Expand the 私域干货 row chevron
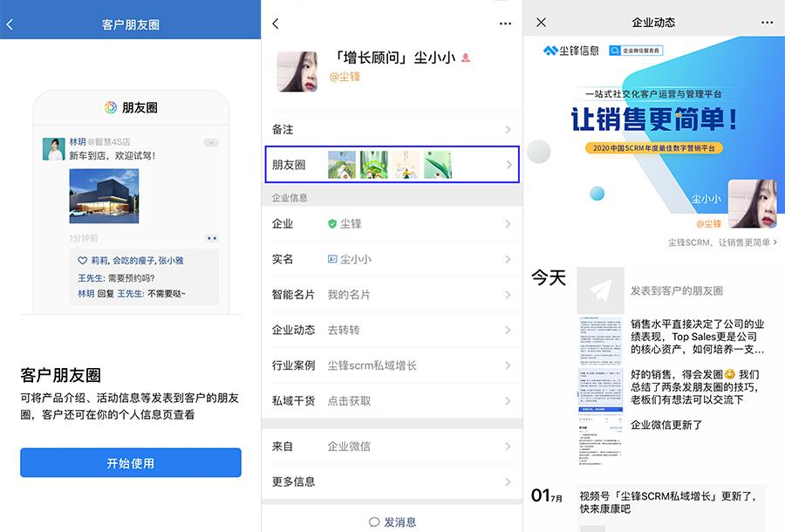Screen dimensions: 785x532 [509, 401]
